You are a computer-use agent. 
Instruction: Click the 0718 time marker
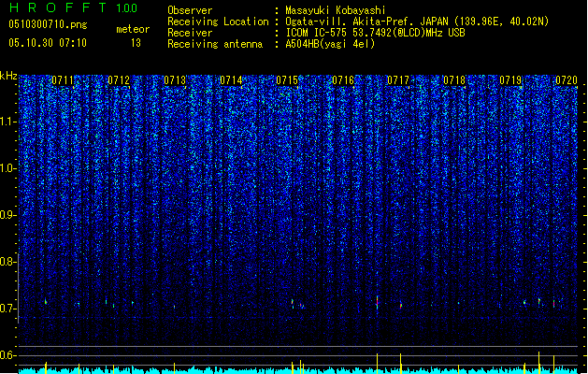[x=454, y=80]
